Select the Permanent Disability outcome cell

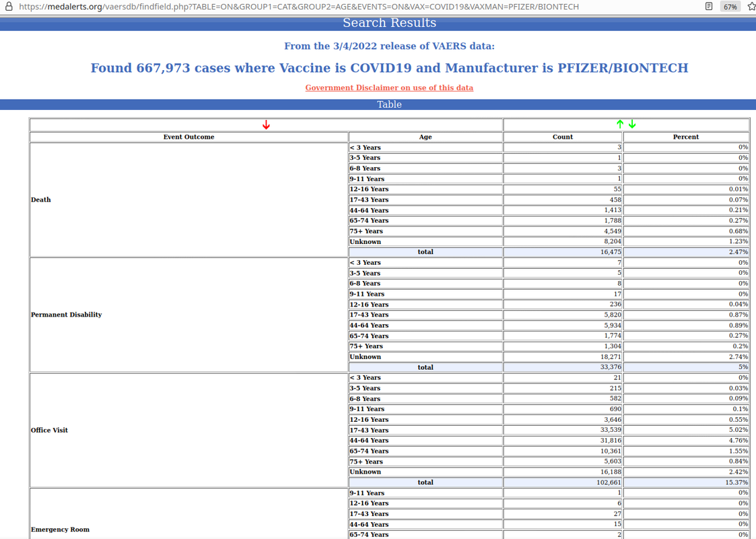tap(188, 315)
